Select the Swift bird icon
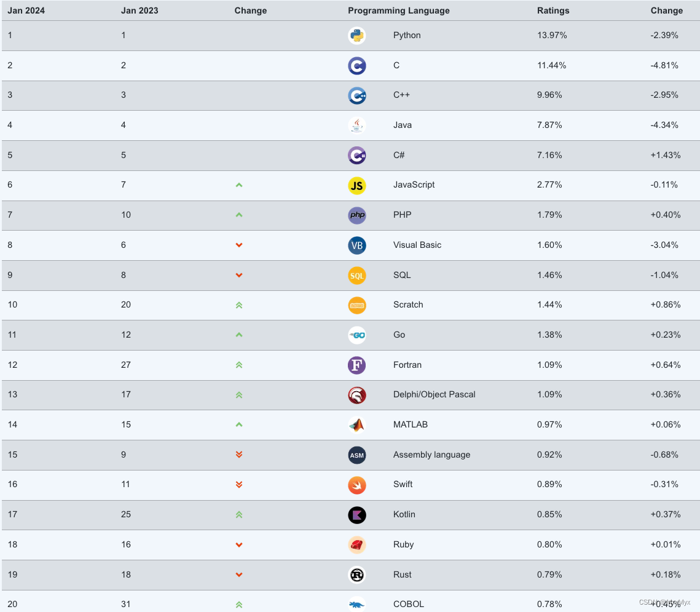Screen dimensions: 700x612 pos(356,485)
